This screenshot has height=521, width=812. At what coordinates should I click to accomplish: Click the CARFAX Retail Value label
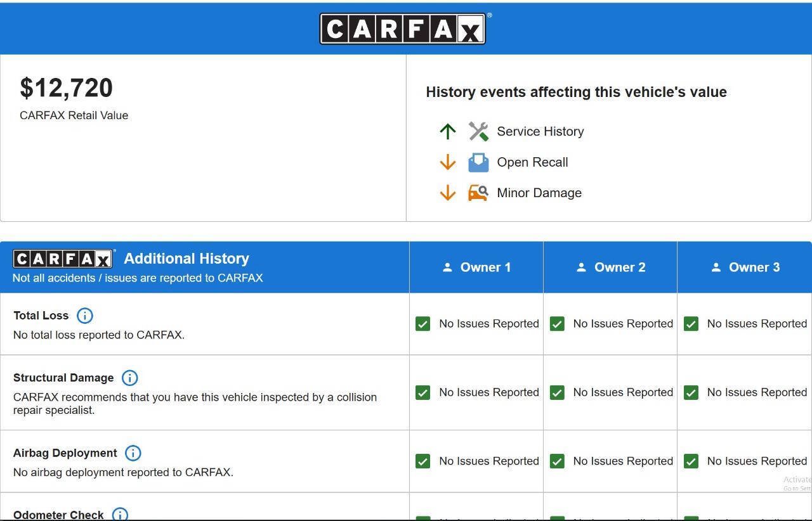pyautogui.click(x=74, y=115)
